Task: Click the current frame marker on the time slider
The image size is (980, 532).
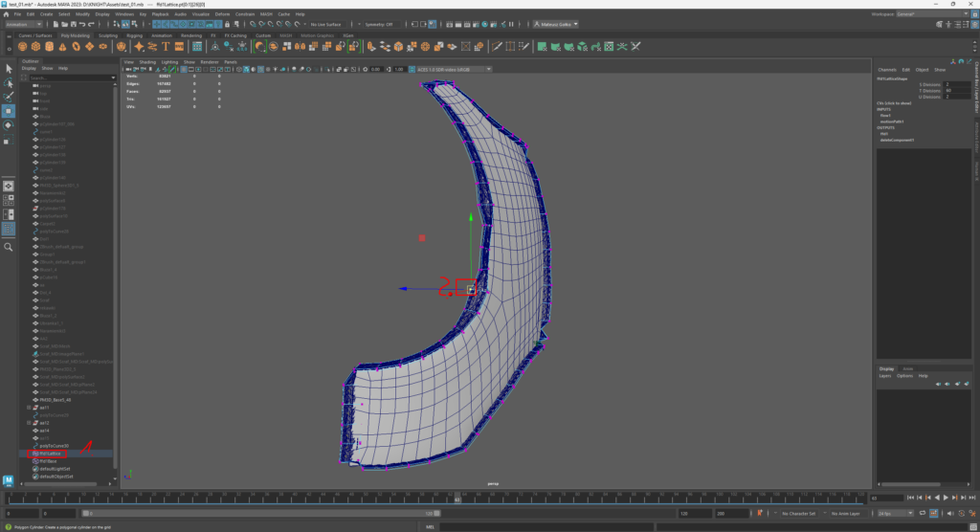Action: point(458,499)
